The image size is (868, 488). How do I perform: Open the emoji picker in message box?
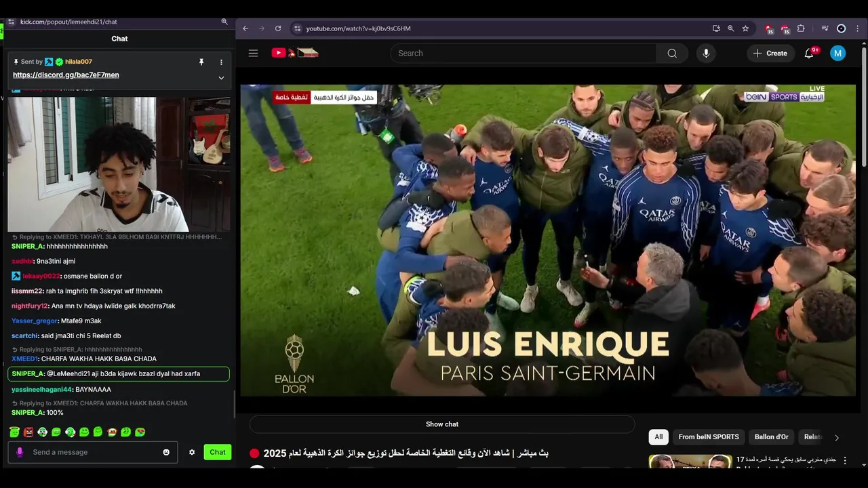166,452
